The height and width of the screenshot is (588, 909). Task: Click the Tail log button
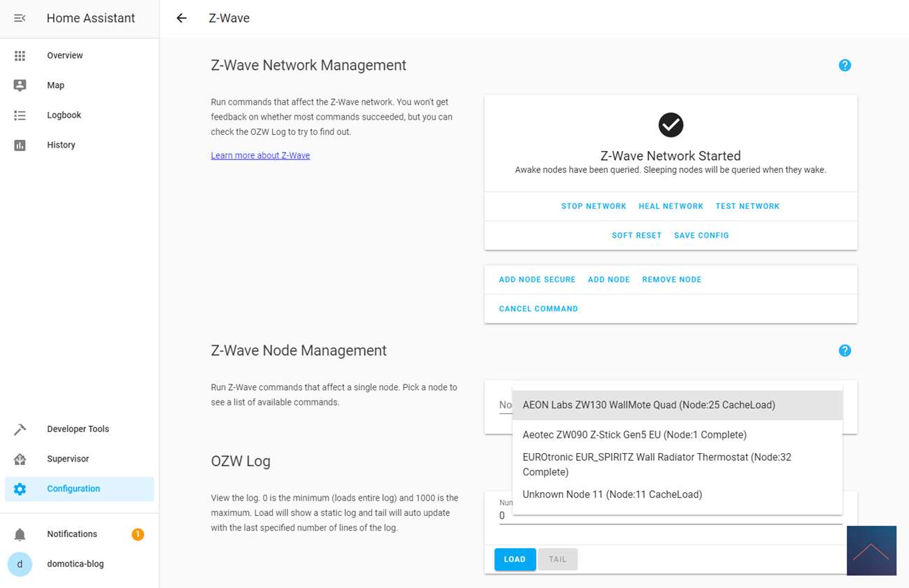coord(557,559)
